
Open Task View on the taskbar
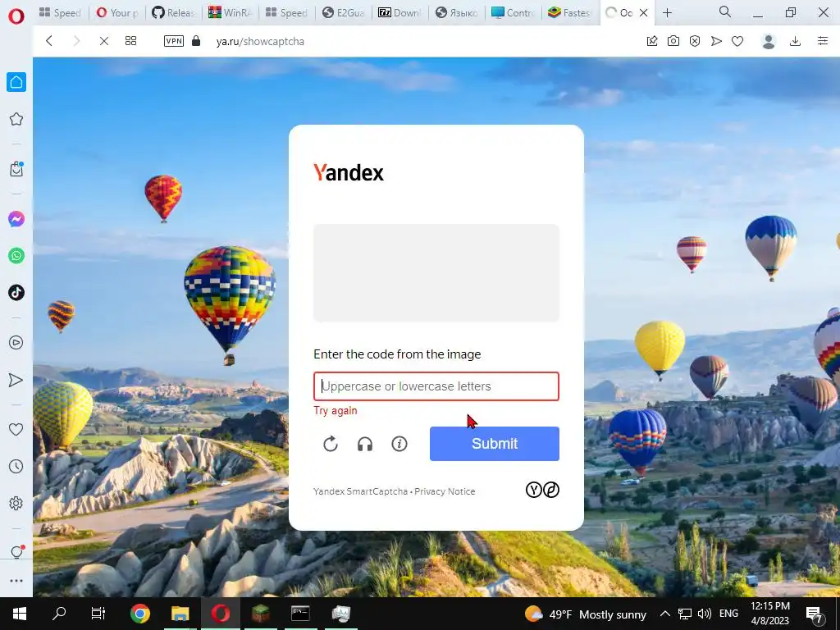[98, 614]
